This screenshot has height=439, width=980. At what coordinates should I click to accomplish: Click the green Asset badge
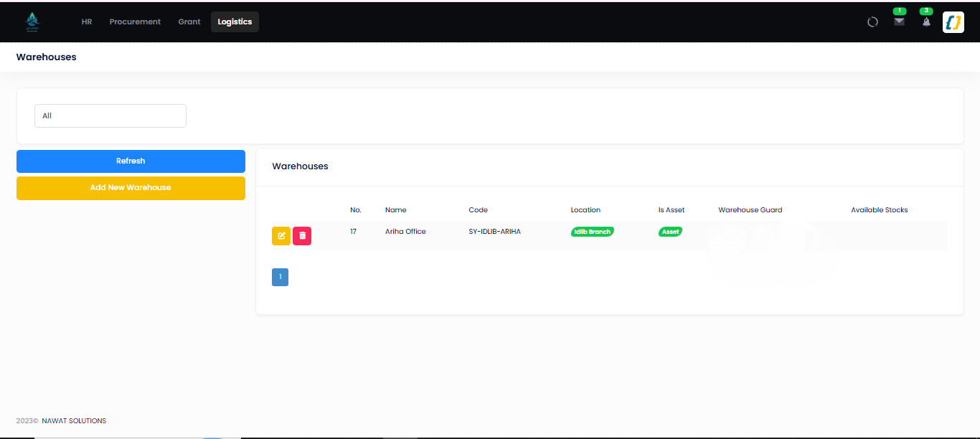(x=671, y=232)
